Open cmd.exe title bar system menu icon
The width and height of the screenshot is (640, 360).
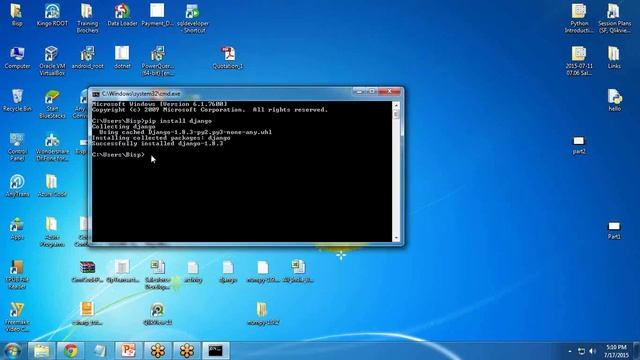(x=96, y=94)
